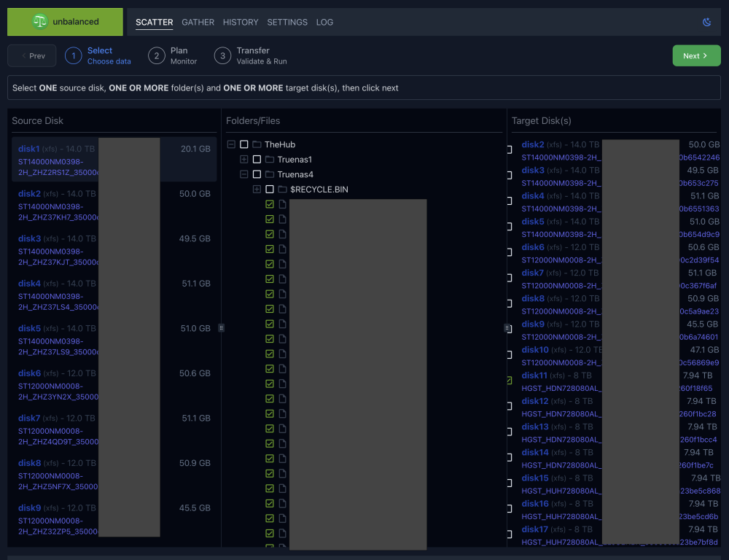Viewport: 729px width, 560px height.
Task: Click the TheHub folder icon
Action: [x=257, y=144]
